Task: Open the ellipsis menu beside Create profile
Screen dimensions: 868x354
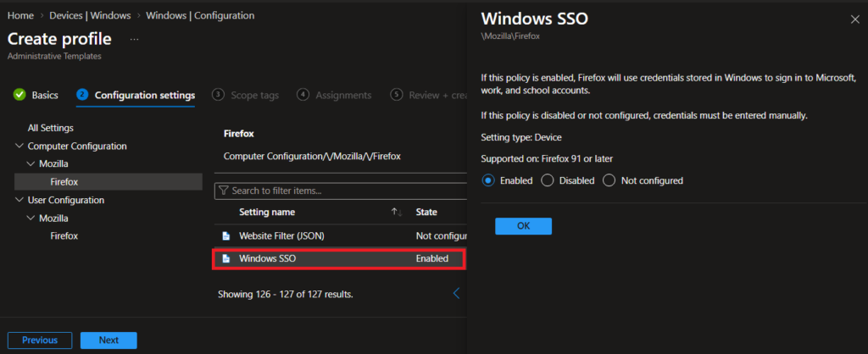Action: point(134,39)
